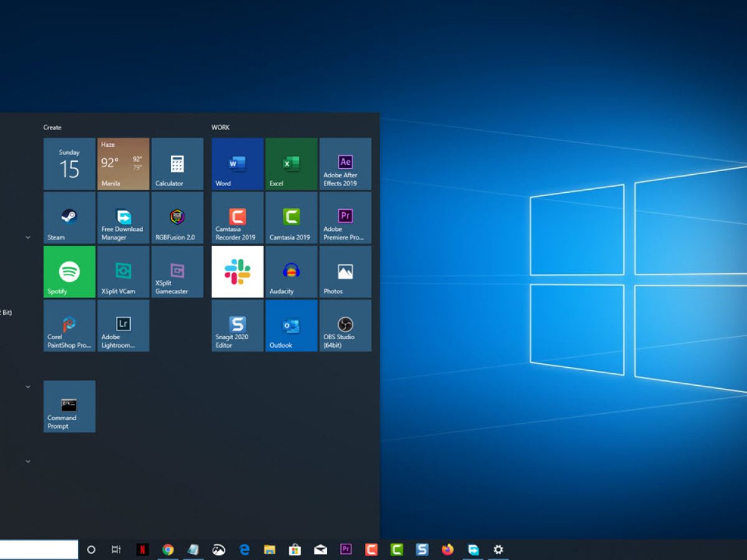747x560 pixels.
Task: Open the Slack tile
Action: [x=237, y=272]
